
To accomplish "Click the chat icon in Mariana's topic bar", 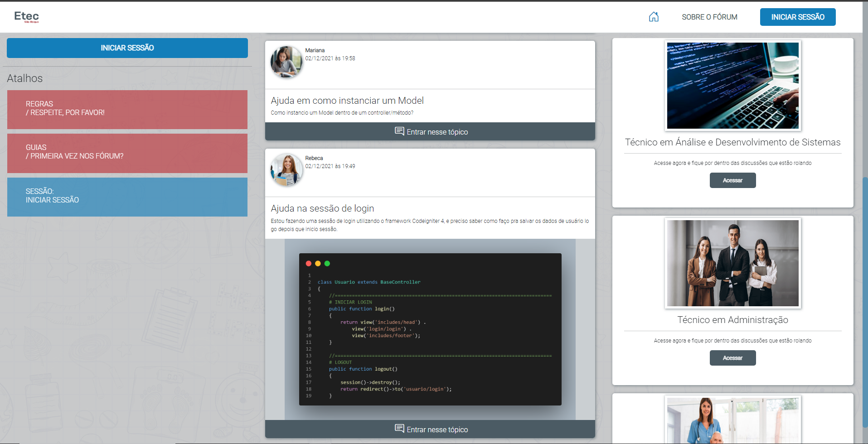I will pyautogui.click(x=399, y=131).
